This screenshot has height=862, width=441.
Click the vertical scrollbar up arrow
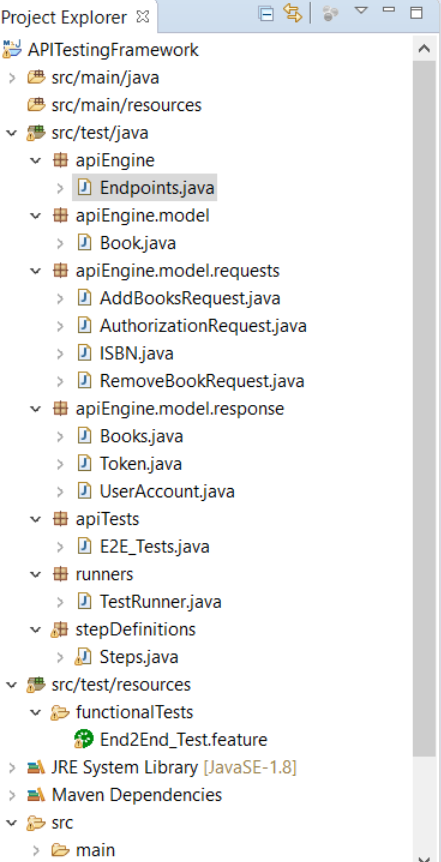(424, 48)
